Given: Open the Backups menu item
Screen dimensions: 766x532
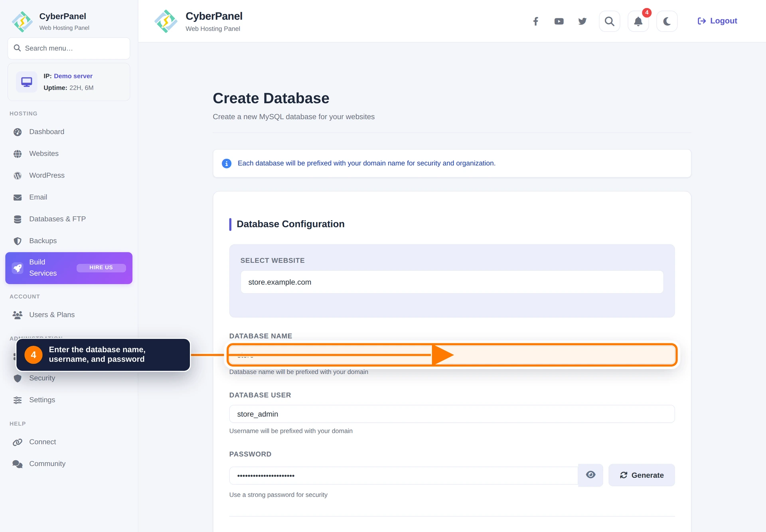Looking at the screenshot, I should tap(69, 241).
